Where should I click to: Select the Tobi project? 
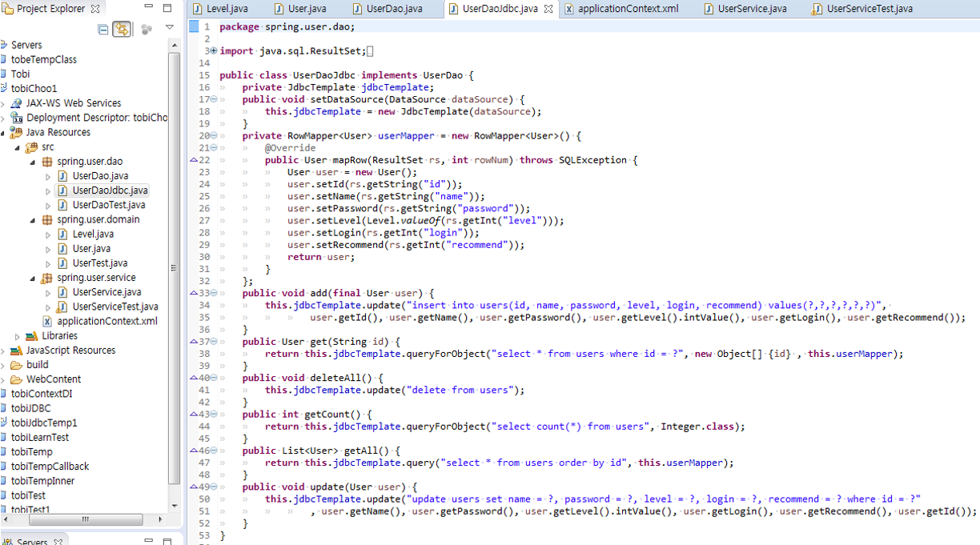point(20,74)
